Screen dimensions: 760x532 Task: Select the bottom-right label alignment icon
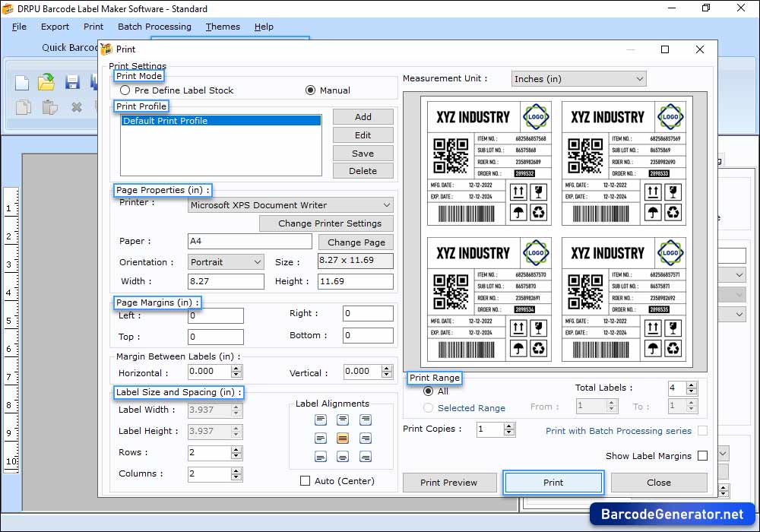(366, 456)
